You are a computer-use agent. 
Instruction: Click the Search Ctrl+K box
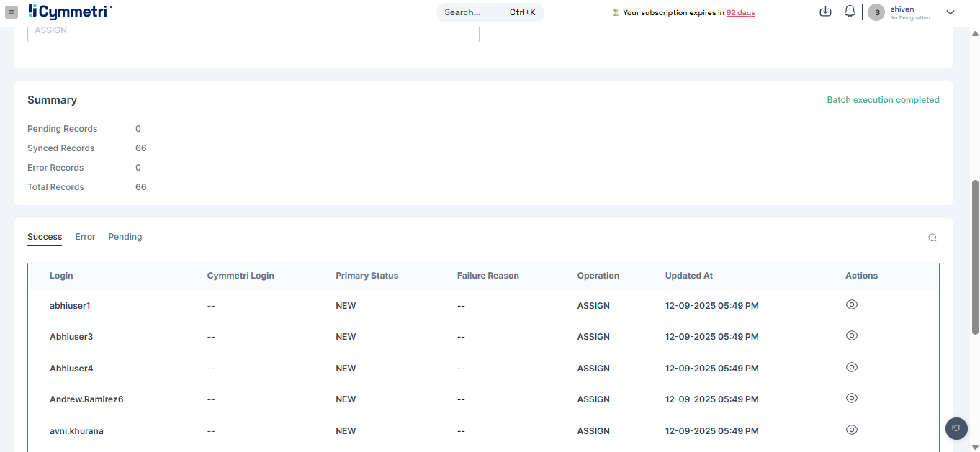tap(490, 12)
